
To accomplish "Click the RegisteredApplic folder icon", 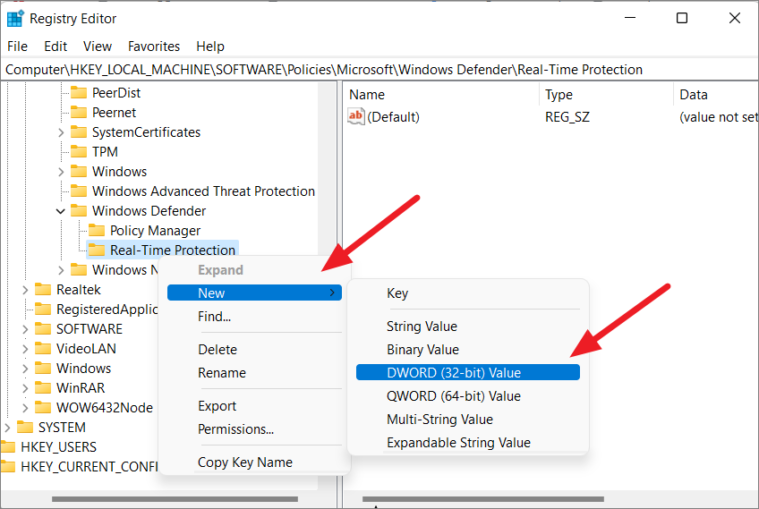I will click(x=43, y=309).
